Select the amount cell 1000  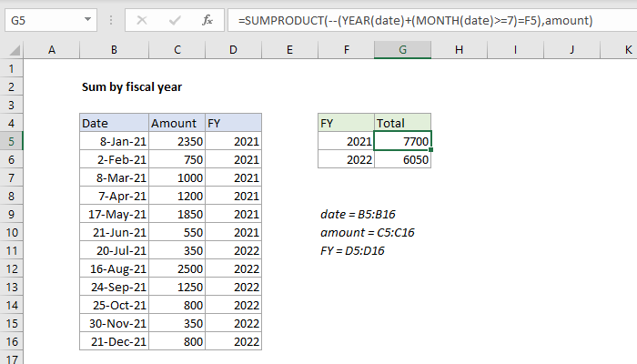177,178
